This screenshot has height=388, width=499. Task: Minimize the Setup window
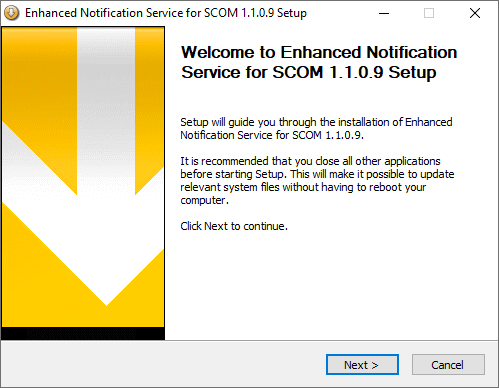pos(384,13)
